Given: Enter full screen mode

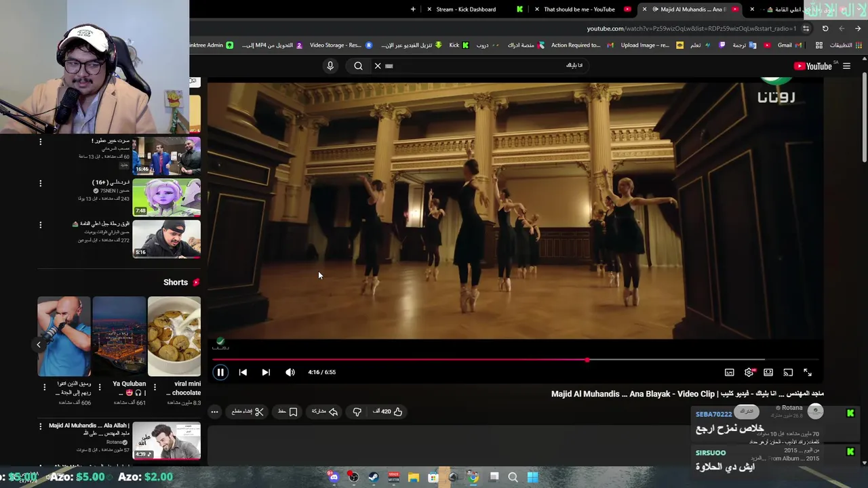Looking at the screenshot, I should point(808,372).
